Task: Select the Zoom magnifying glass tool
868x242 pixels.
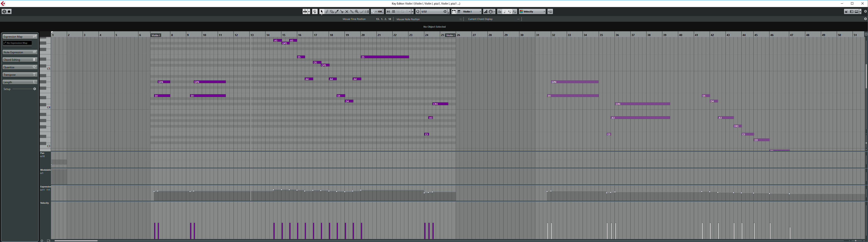Action: coord(357,11)
